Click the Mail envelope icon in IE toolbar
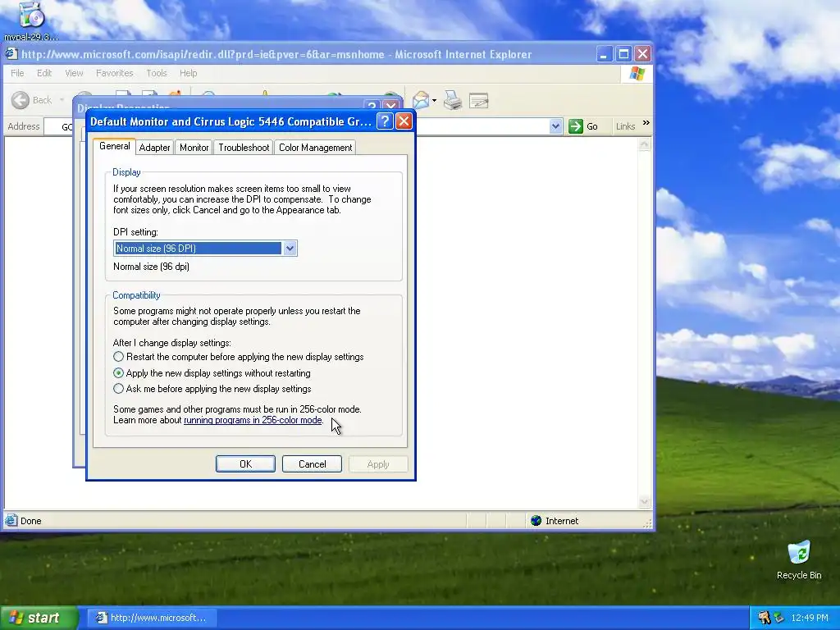Image resolution: width=840 pixels, height=630 pixels. (421, 100)
